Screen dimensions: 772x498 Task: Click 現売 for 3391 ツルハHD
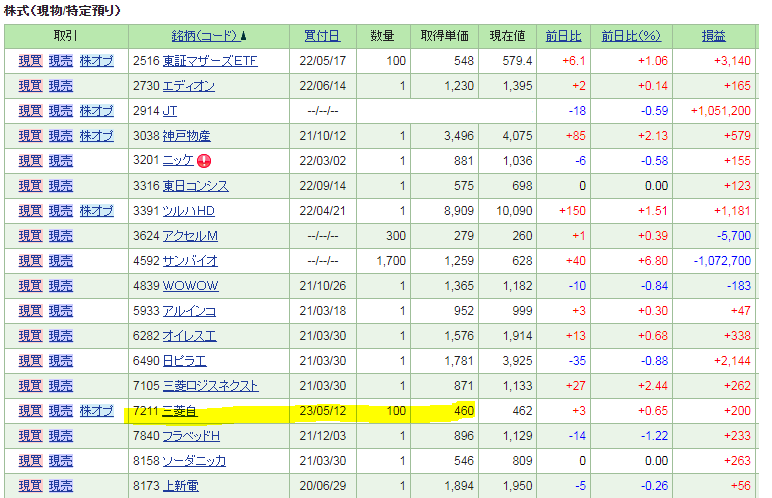click(61, 211)
